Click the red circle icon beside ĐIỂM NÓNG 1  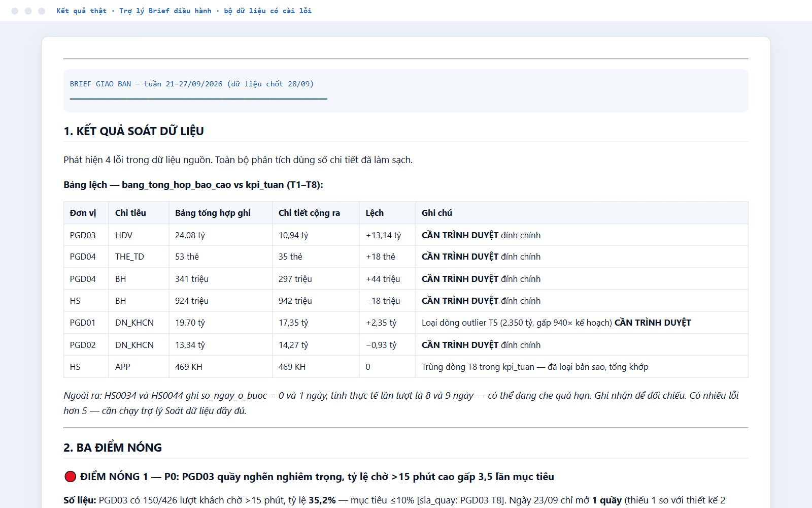tap(70, 477)
